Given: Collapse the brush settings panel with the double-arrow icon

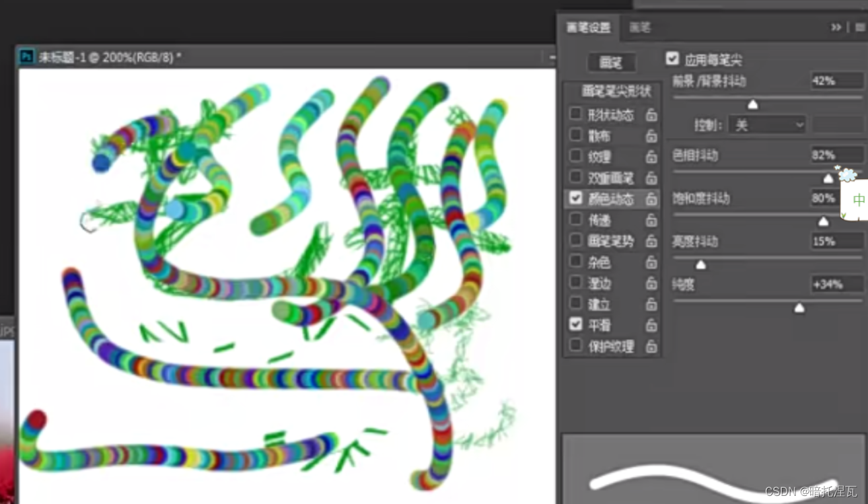Looking at the screenshot, I should tap(836, 28).
